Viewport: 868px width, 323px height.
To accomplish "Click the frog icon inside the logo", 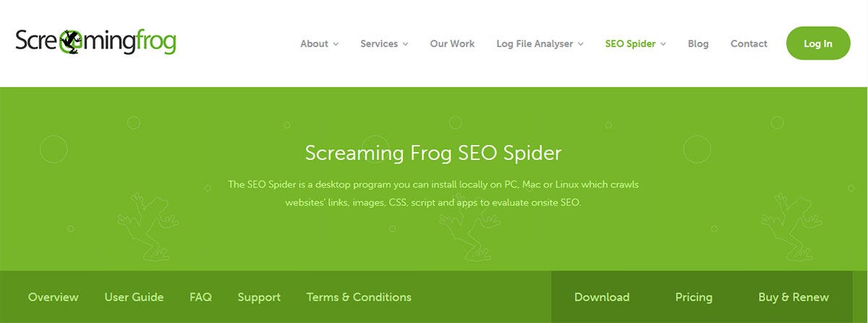I will point(70,43).
